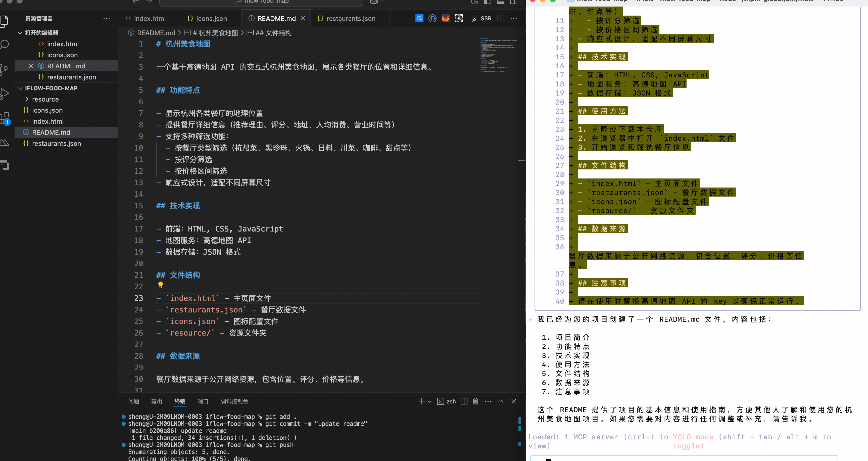Kill terminal with the trash icon
Image resolution: width=868 pixels, height=461 pixels.
(475, 401)
